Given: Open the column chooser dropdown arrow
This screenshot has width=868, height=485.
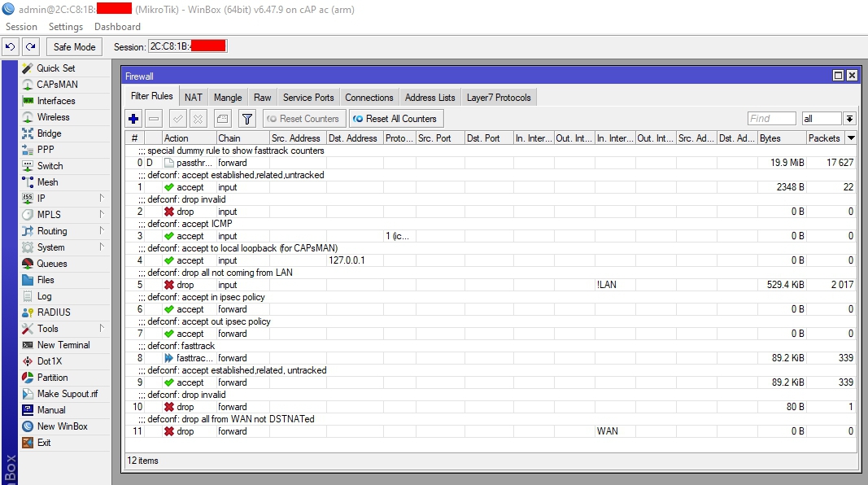Looking at the screenshot, I should pos(852,138).
